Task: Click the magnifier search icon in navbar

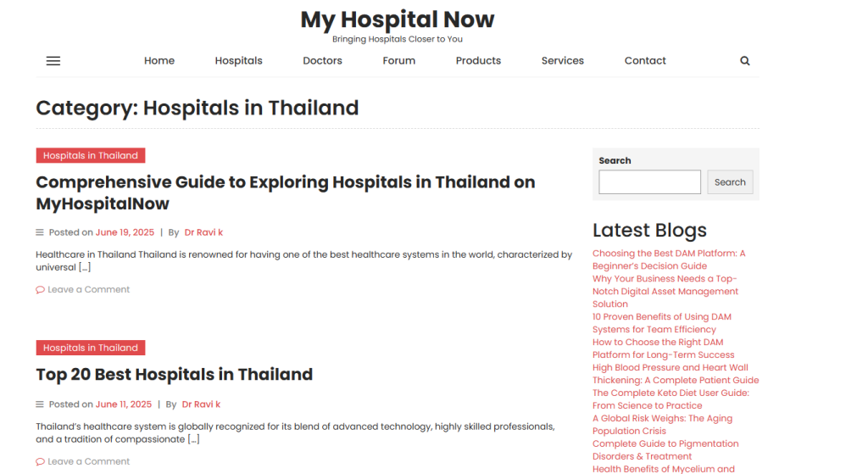Action: (744, 61)
